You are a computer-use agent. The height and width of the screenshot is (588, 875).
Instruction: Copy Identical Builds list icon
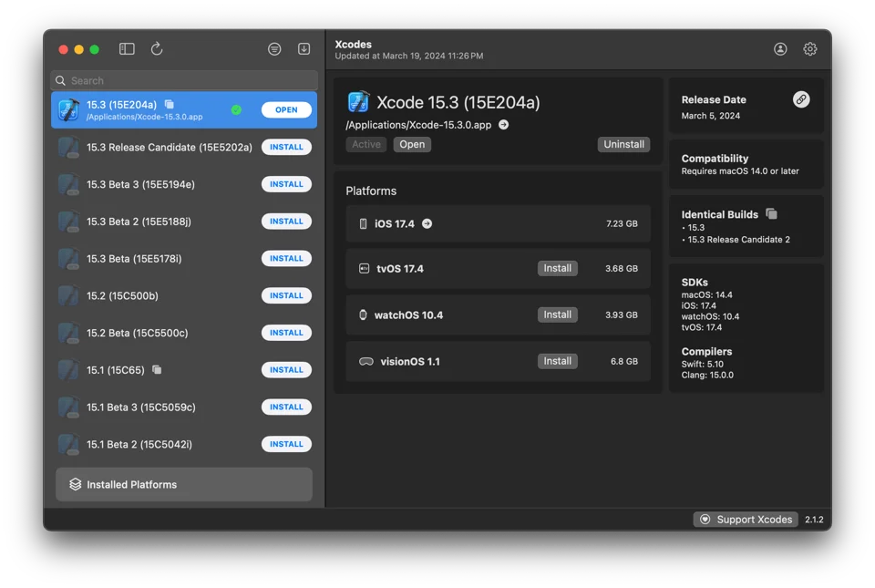771,213
